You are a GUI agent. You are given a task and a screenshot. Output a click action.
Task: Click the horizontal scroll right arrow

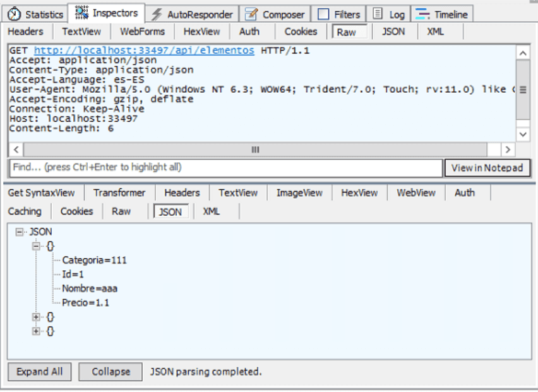pyautogui.click(x=508, y=150)
